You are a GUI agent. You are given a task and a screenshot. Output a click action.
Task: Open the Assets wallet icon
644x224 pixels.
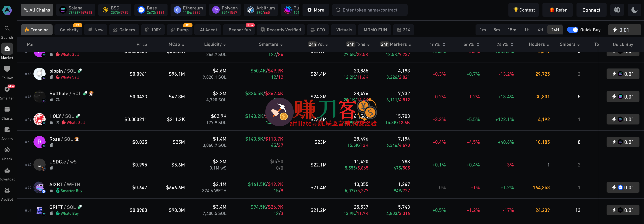coord(7,130)
